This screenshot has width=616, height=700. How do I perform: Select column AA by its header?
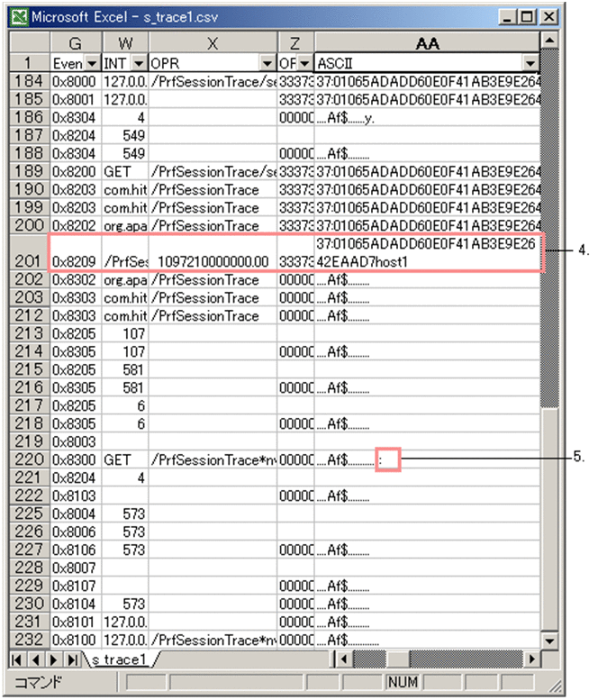click(427, 43)
